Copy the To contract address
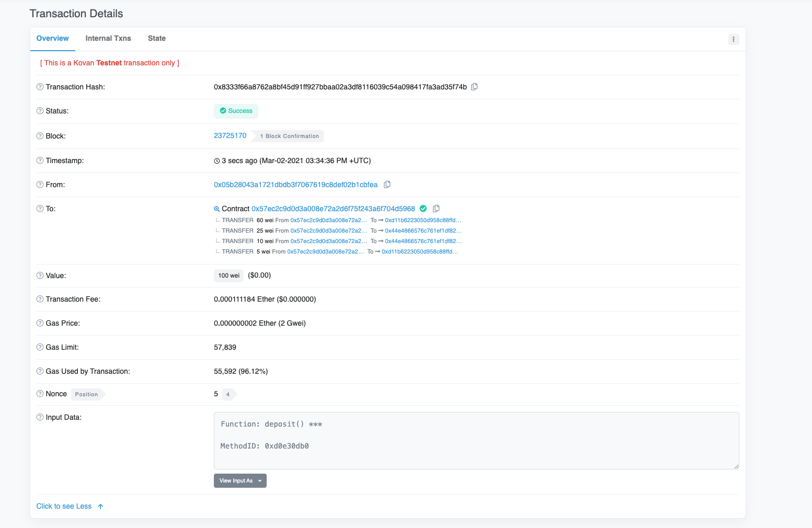Viewport: 812px width, 528px height. [x=436, y=209]
